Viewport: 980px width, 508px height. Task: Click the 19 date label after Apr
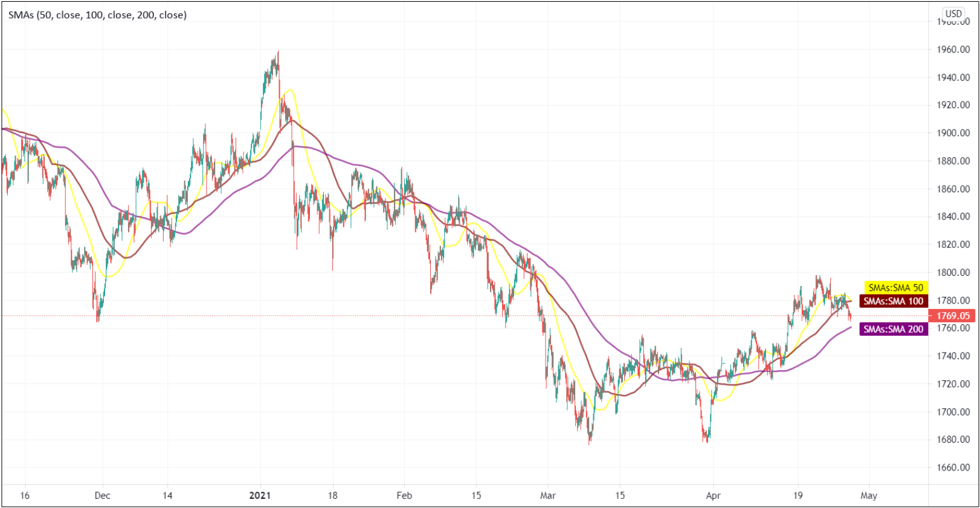[797, 495]
